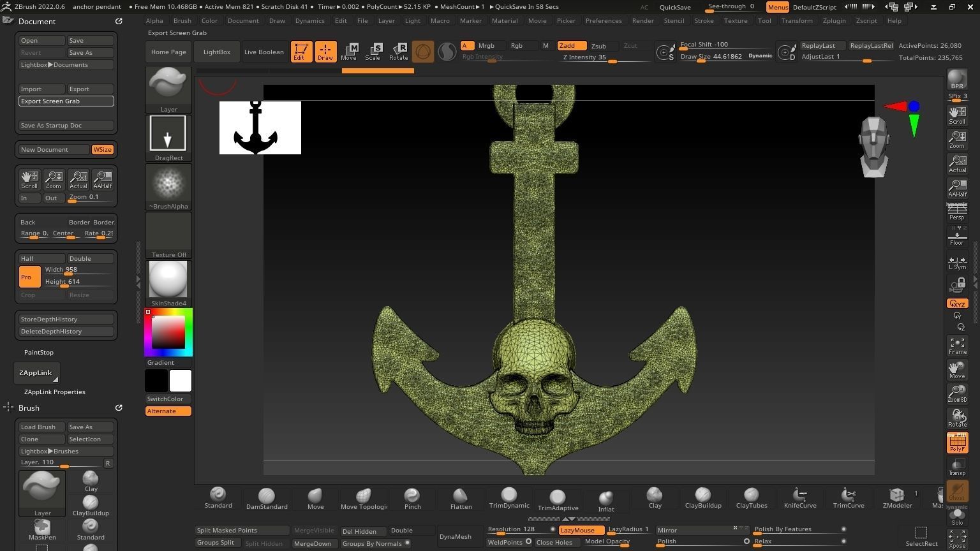The image size is (980, 551).
Task: Open the Stroke menu
Action: [704, 20]
